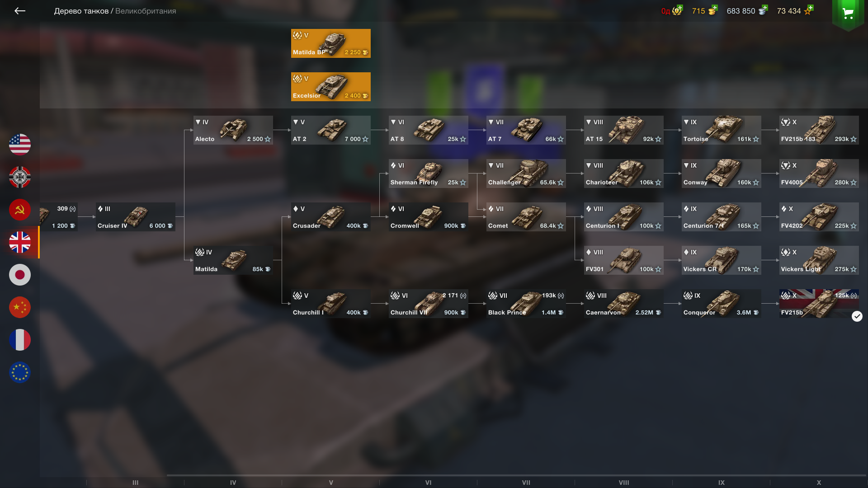Click the FV215b selected checkmark
This screenshot has width=868, height=488.
857,316
